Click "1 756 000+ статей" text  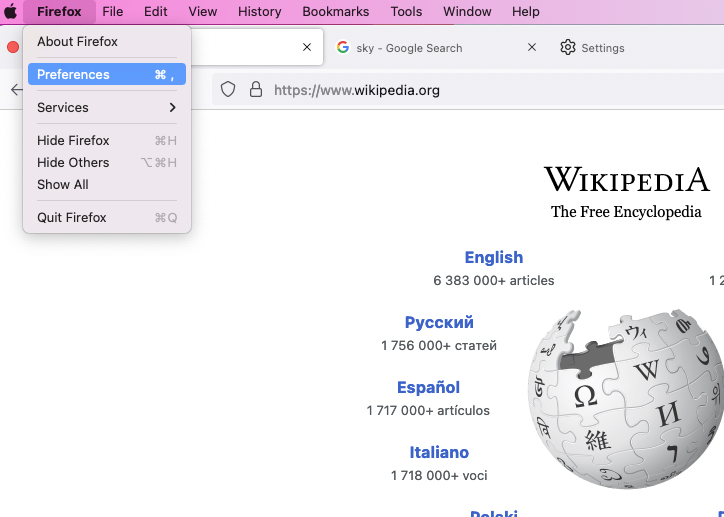(x=439, y=346)
